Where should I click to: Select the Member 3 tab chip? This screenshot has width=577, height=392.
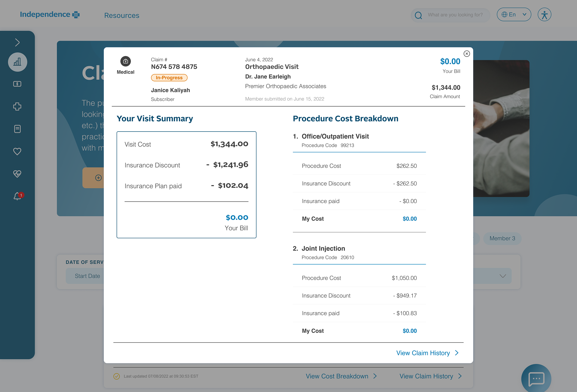(502, 239)
